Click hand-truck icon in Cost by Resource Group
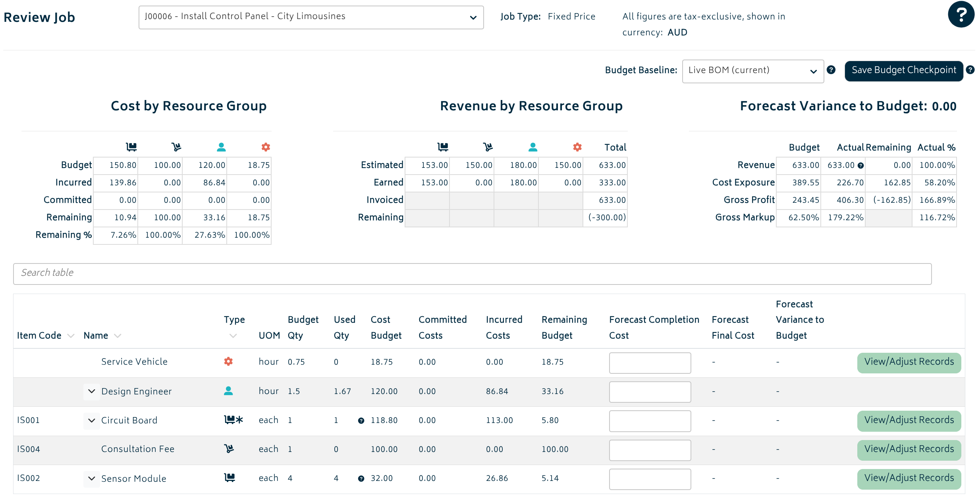Viewport: 980px width, 496px height. pos(176,147)
